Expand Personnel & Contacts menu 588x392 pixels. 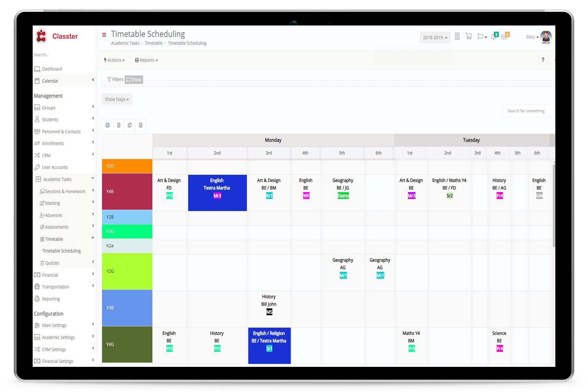(64, 131)
